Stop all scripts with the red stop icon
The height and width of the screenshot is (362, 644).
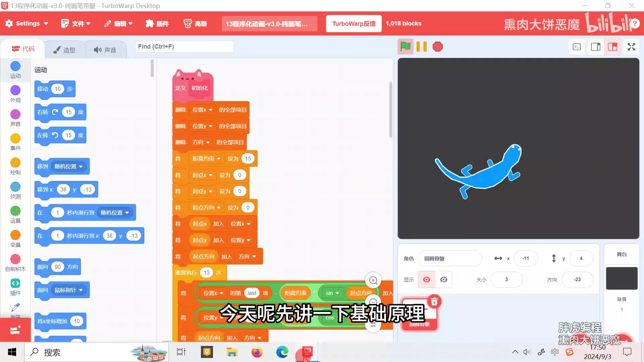click(x=438, y=47)
